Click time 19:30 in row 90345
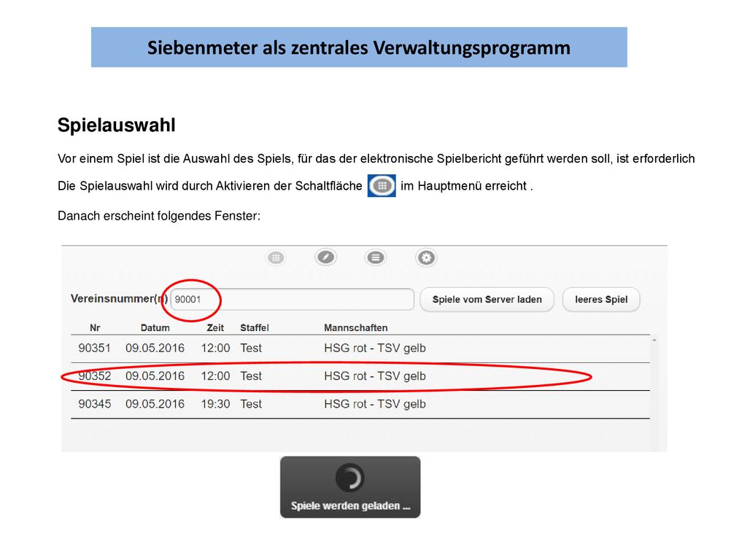747x560 pixels. (215, 404)
